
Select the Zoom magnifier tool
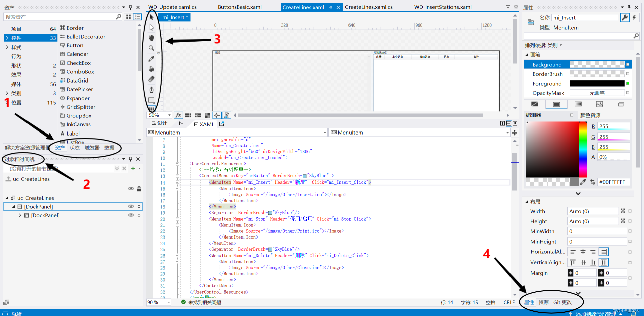[x=152, y=48]
